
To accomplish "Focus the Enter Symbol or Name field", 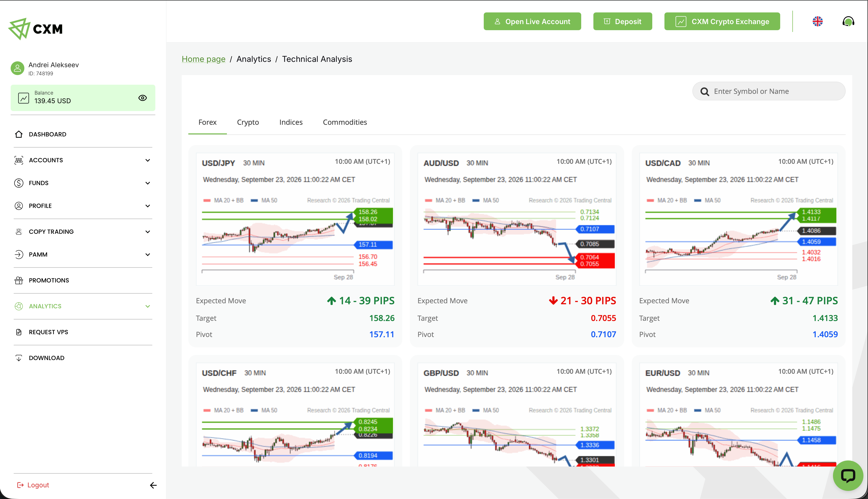I will (769, 91).
